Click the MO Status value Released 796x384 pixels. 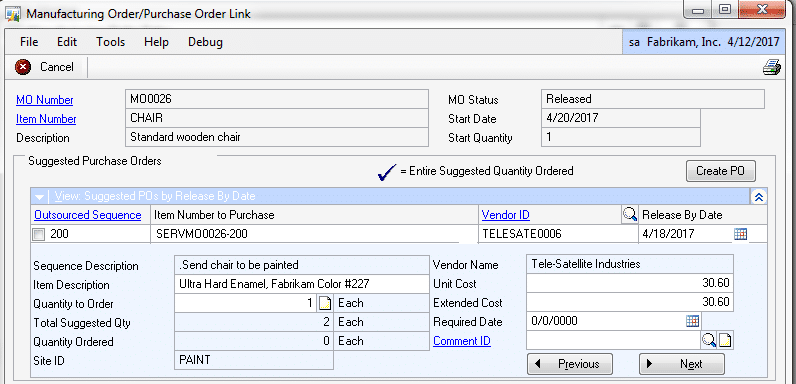[653, 99]
